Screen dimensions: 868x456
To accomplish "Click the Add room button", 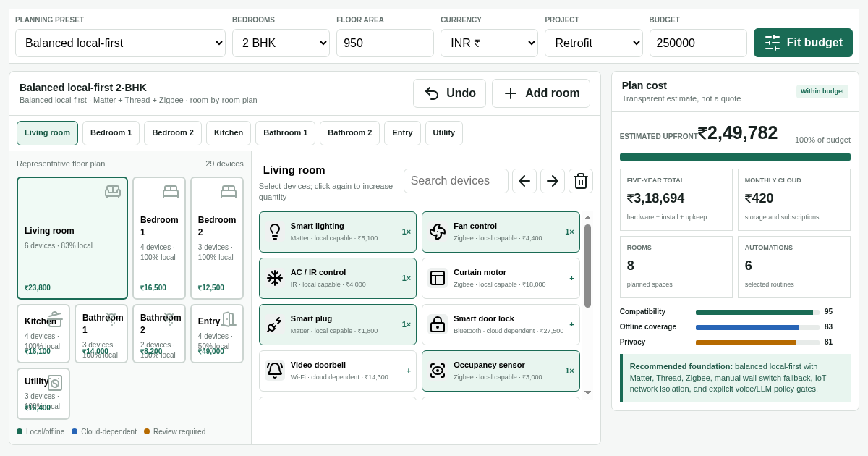I will (x=541, y=93).
